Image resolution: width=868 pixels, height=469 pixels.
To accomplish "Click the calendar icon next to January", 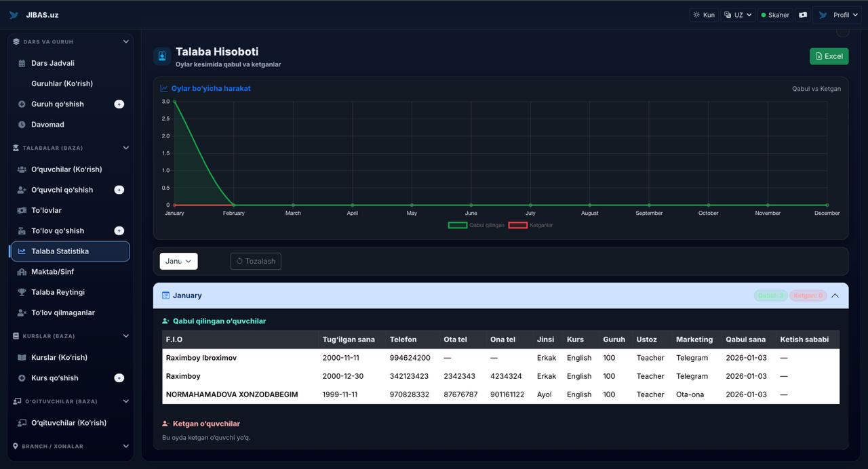I will click(x=165, y=295).
